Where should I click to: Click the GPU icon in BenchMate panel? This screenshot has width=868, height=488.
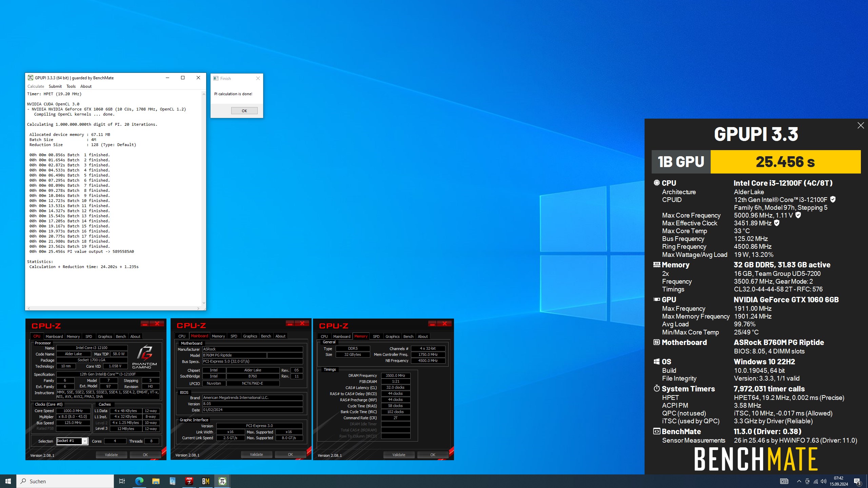[x=657, y=299]
